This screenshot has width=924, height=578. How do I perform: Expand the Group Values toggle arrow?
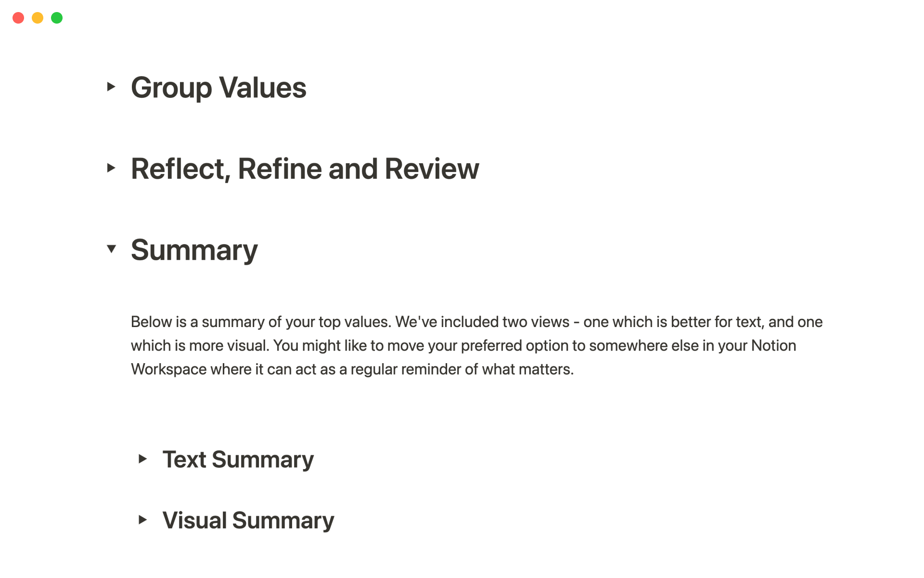click(111, 87)
